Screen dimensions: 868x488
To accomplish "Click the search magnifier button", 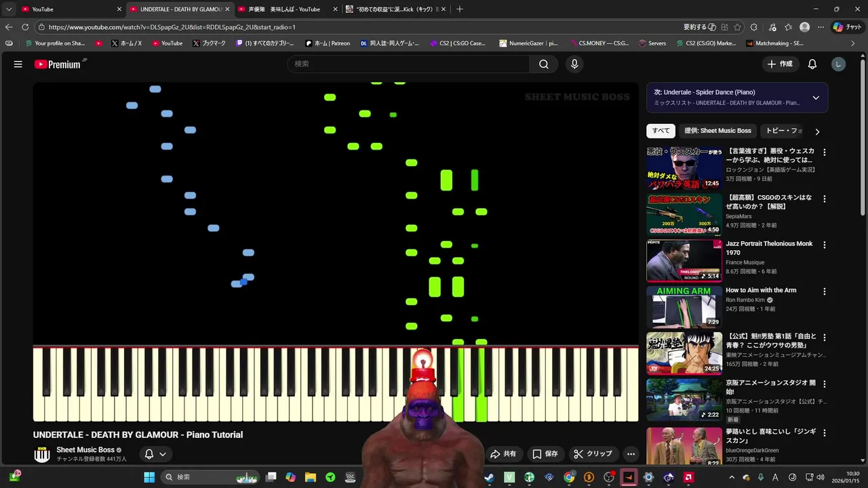I will (544, 64).
